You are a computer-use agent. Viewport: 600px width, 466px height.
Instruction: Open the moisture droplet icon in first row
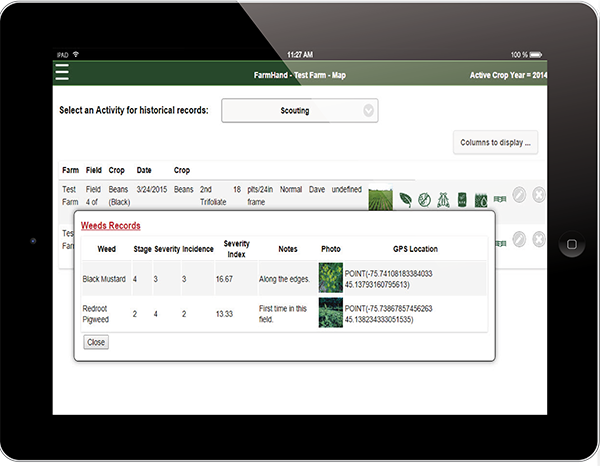point(481,200)
